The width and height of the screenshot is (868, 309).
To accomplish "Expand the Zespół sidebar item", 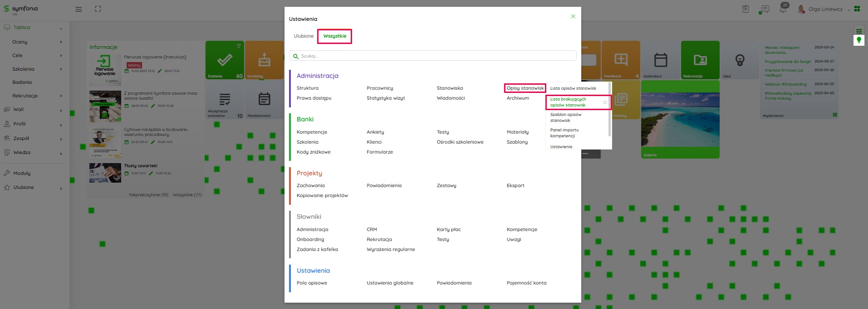I will click(61, 139).
